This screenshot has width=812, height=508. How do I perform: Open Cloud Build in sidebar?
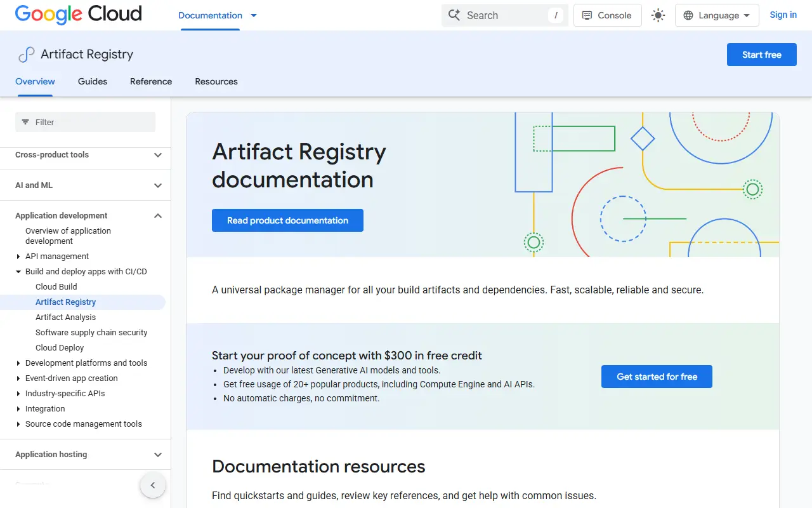(56, 287)
